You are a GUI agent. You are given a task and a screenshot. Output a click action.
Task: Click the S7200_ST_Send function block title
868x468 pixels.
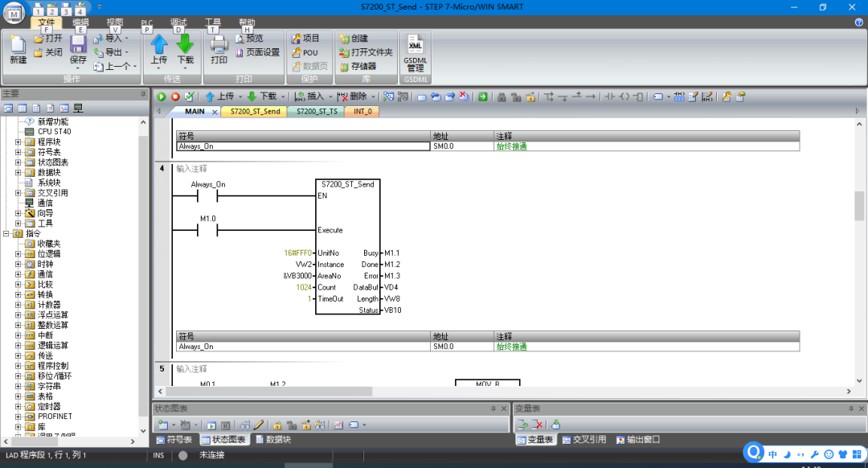coord(348,184)
